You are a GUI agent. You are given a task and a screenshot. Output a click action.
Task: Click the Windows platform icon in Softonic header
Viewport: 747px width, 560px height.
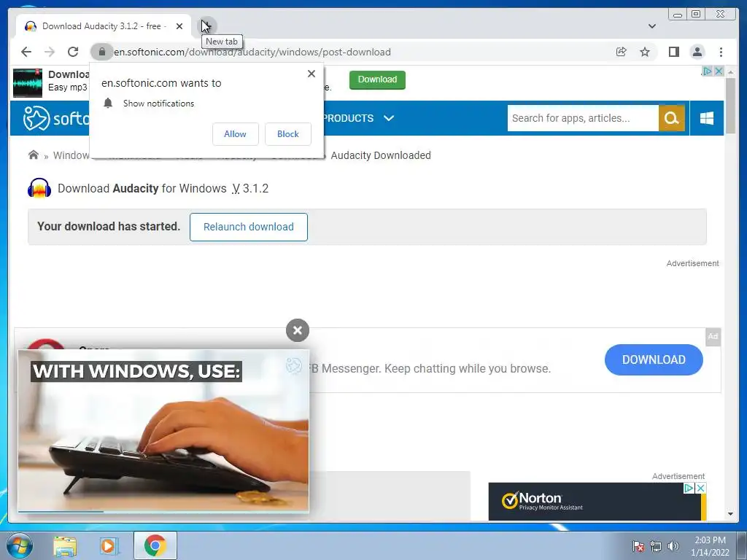coord(706,118)
